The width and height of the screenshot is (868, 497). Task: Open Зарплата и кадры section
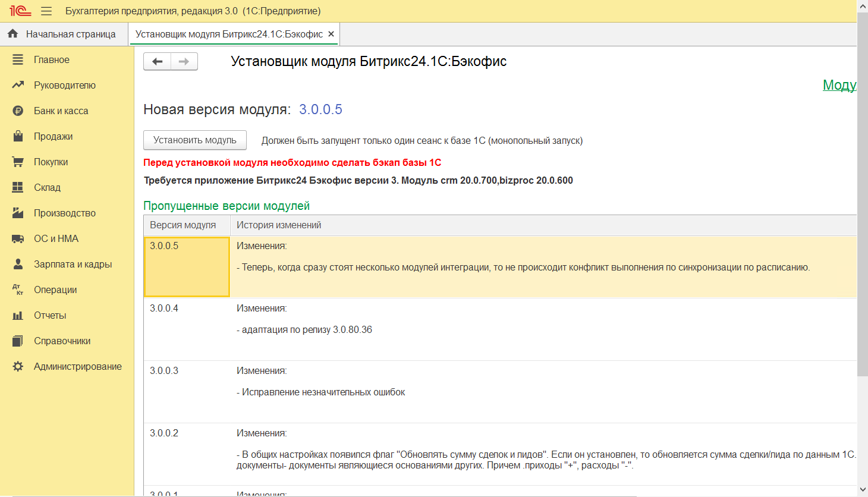(x=73, y=264)
